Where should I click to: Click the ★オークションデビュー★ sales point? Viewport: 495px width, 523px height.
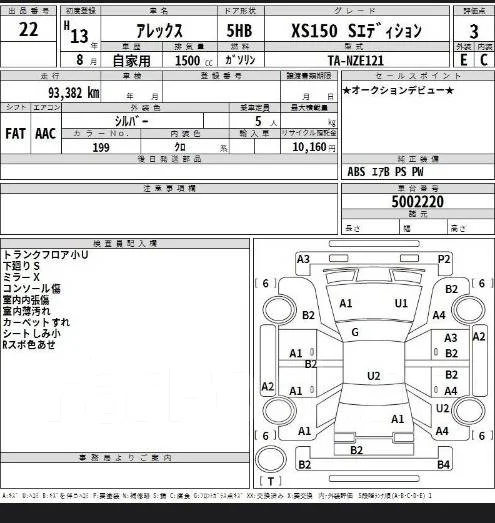[x=398, y=90]
